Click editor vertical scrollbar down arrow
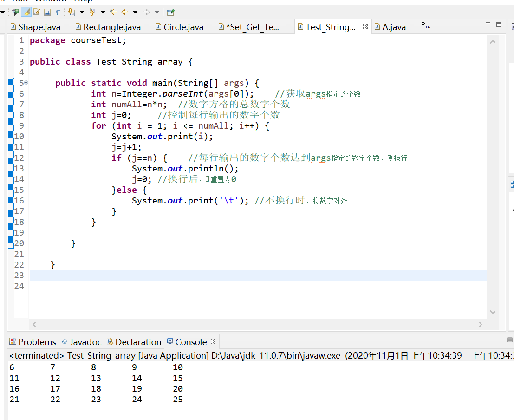The image size is (514, 420). pyautogui.click(x=493, y=312)
